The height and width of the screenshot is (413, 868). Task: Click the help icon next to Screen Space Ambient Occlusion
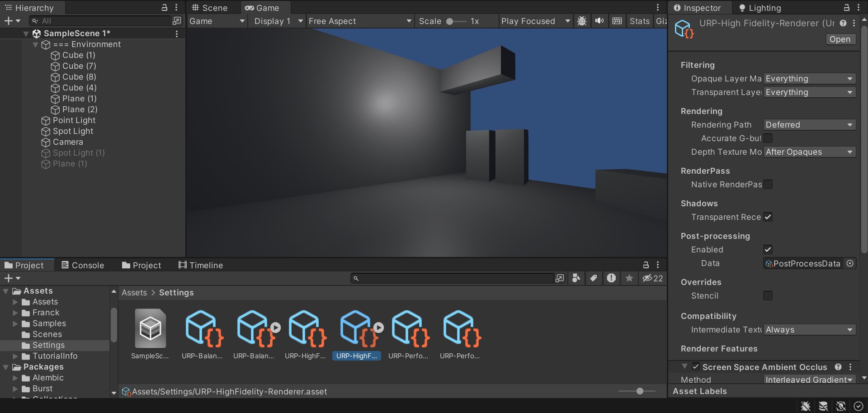coord(838,367)
